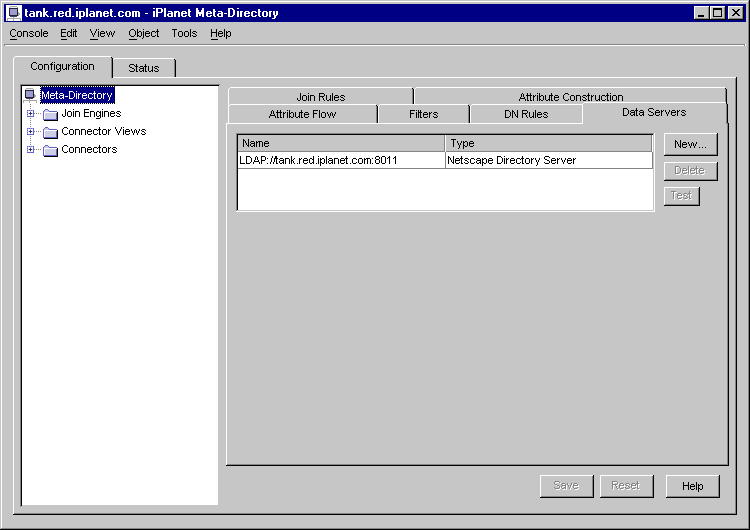Open the View menu
The width and height of the screenshot is (750, 530).
click(x=102, y=33)
